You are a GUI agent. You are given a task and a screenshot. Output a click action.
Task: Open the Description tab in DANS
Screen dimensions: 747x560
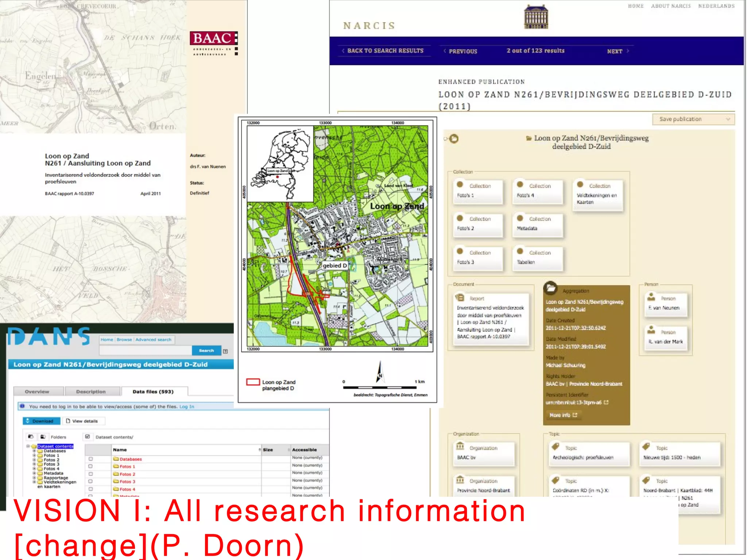[x=92, y=392]
